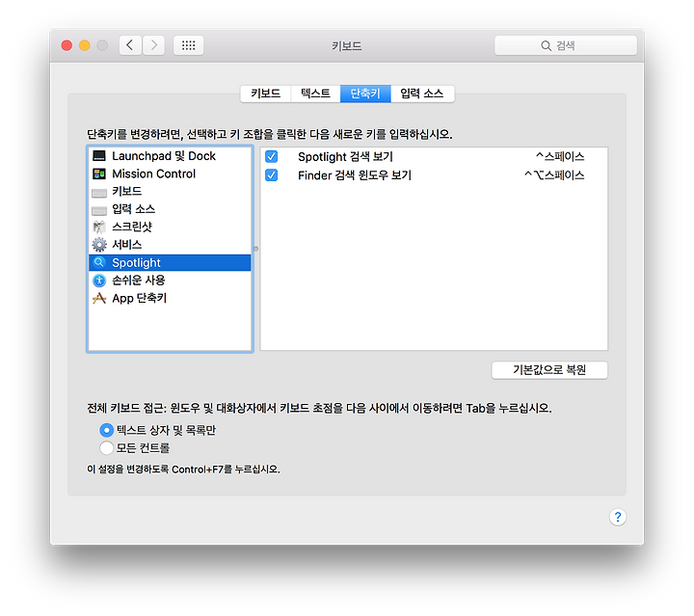Select App 단축키 in category list
This screenshot has height=616, width=694.
[x=170, y=298]
